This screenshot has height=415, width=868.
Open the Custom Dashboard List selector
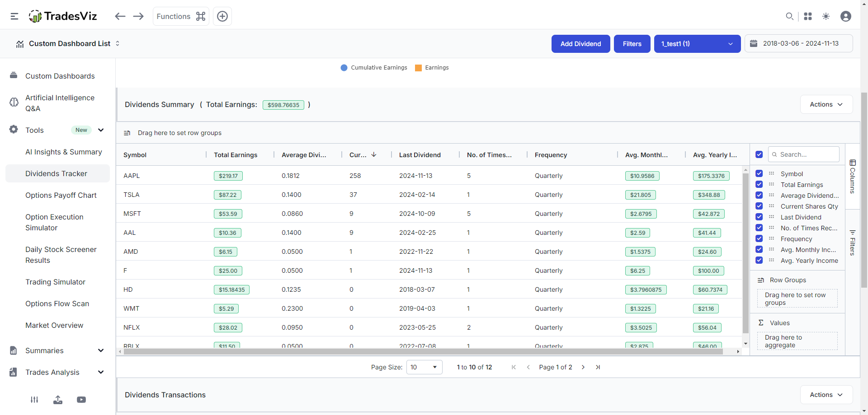coord(68,43)
